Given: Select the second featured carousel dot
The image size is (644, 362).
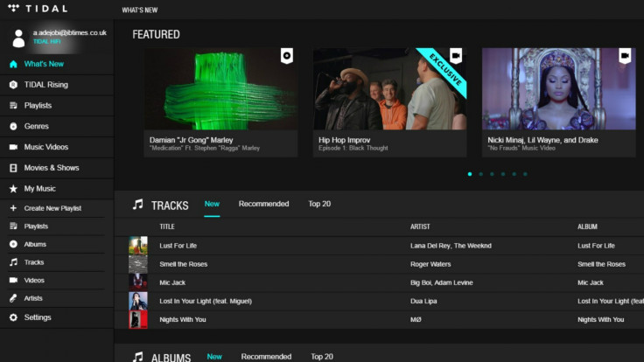Looking at the screenshot, I should click(481, 174).
